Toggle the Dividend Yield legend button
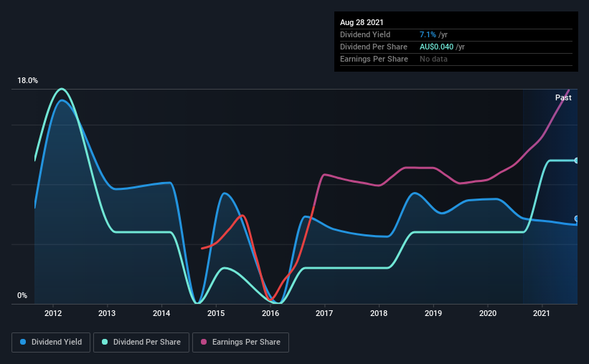589x364 pixels. 51,343
